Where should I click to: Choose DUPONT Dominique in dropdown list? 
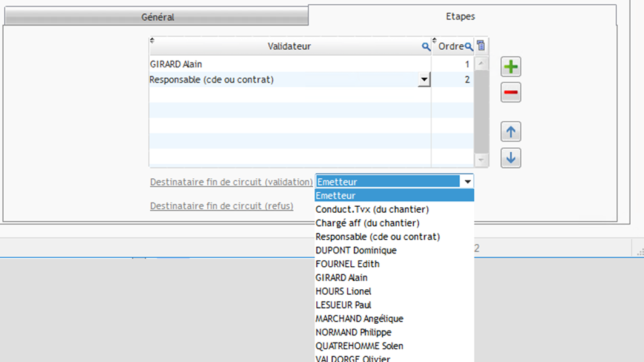coord(356,250)
